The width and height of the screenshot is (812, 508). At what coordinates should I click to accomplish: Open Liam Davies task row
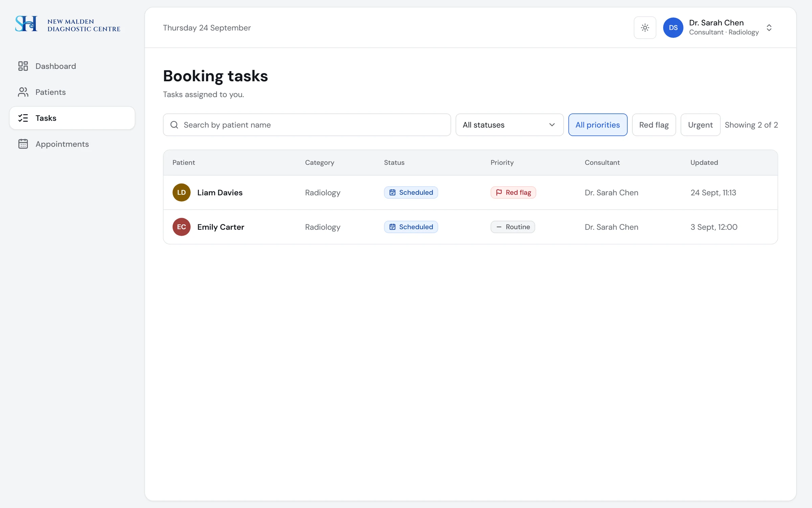[470, 192]
